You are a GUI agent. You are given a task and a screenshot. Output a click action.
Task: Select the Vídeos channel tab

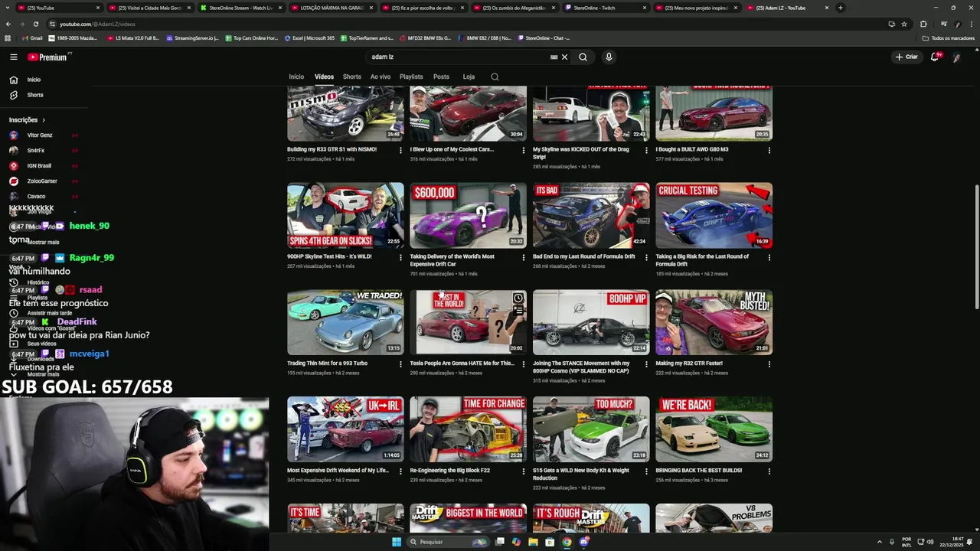324,77
